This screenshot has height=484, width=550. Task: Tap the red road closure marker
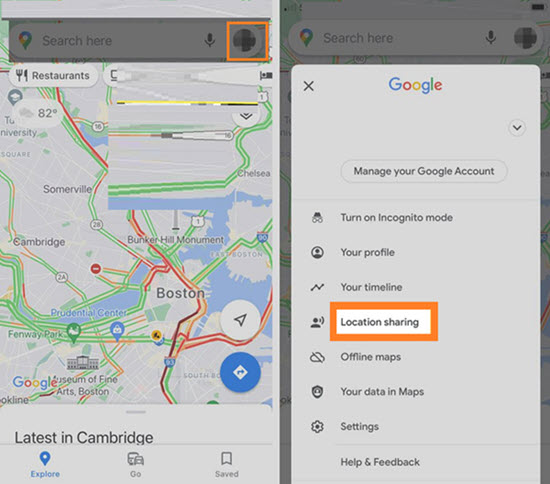click(96, 269)
